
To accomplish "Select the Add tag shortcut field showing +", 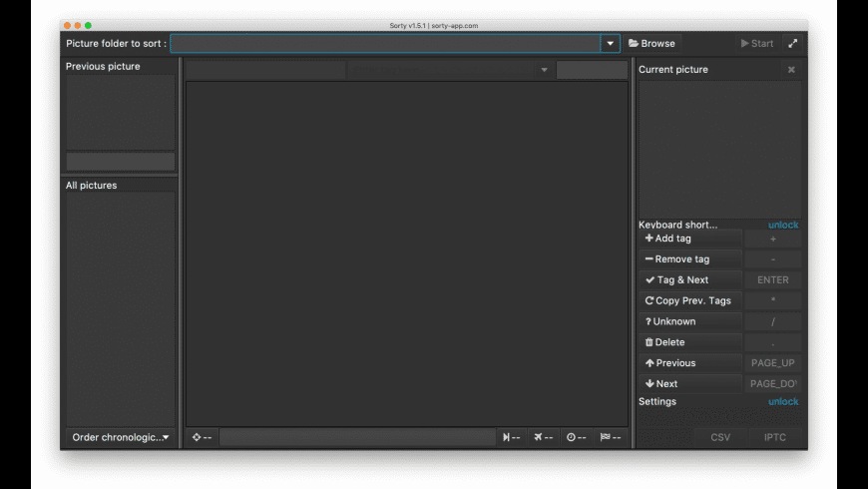I will pyautogui.click(x=773, y=239).
